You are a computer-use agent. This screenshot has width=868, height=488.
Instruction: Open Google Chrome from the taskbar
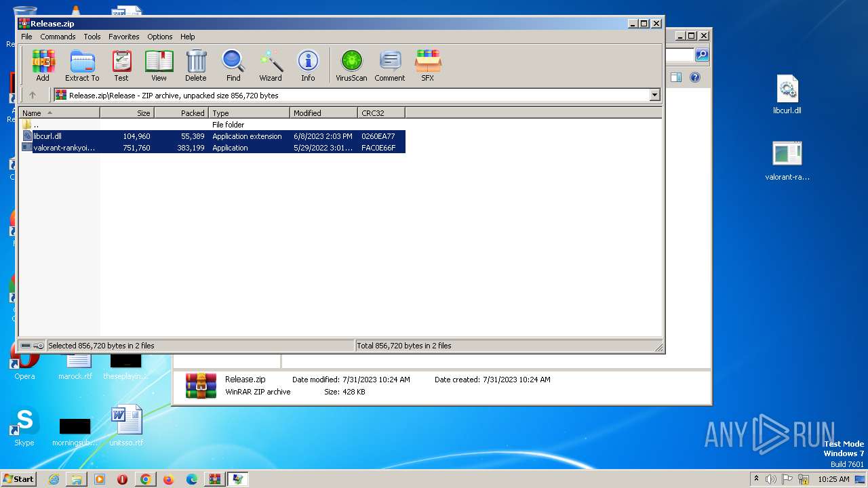click(x=145, y=479)
